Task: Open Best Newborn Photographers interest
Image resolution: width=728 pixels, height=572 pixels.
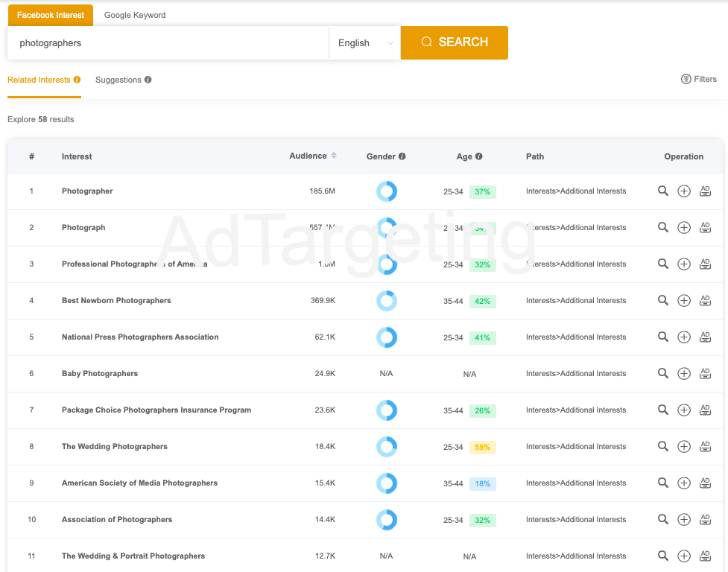Action: [116, 301]
